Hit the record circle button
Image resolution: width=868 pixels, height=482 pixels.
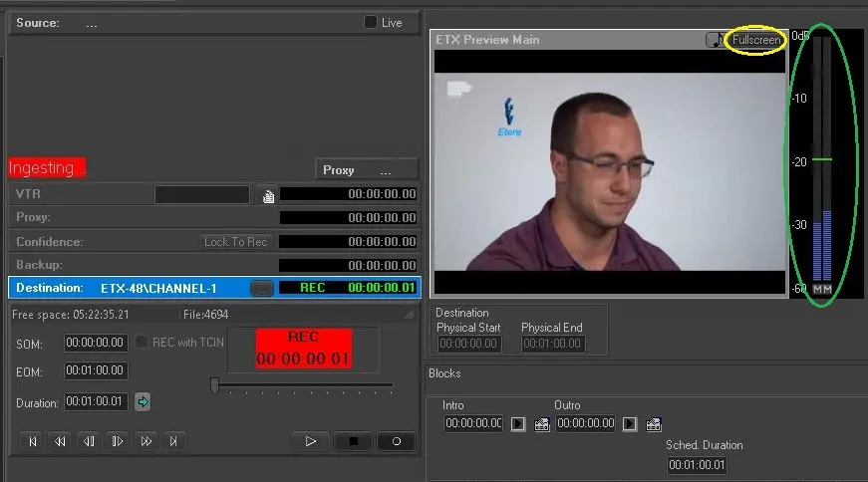click(396, 441)
